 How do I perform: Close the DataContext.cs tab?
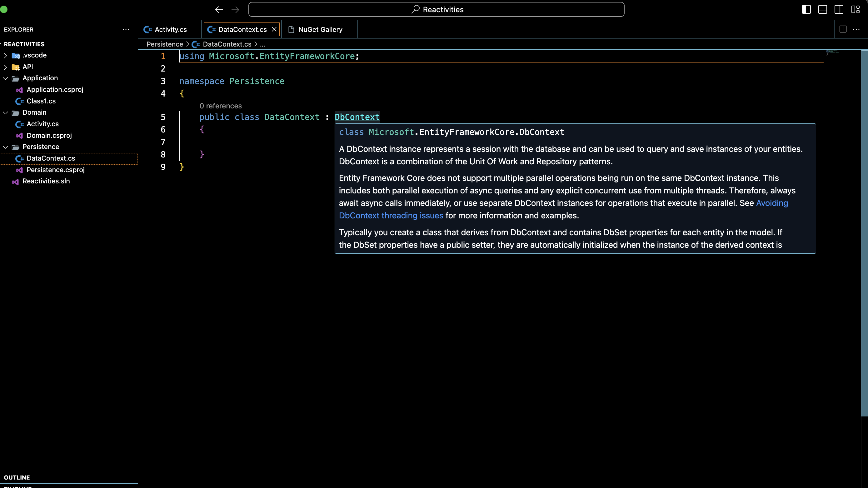tap(274, 29)
